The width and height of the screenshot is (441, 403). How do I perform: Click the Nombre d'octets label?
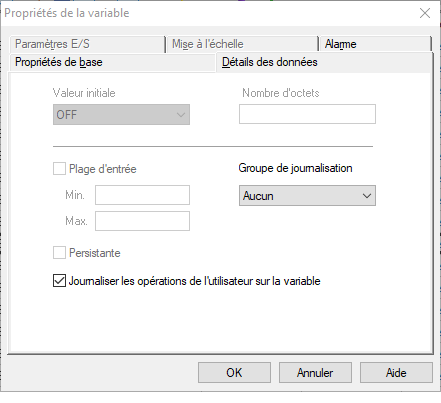pyautogui.click(x=281, y=93)
